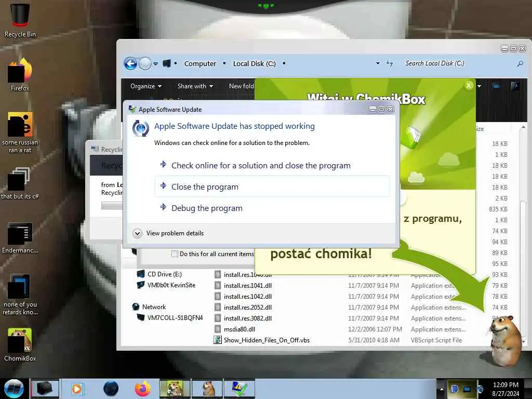Launch Firefox from the desktop icon

coord(20,75)
